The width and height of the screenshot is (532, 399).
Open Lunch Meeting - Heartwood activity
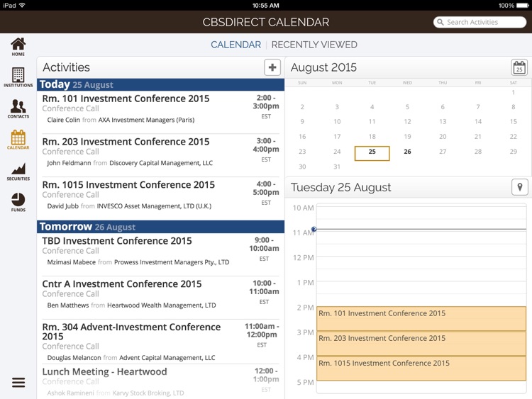point(160,381)
